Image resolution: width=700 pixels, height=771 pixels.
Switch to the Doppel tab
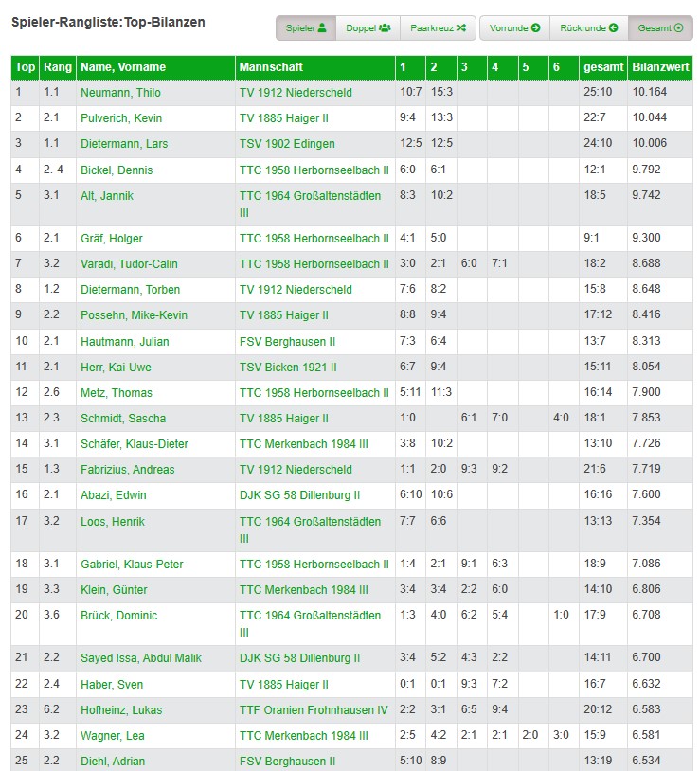(368, 28)
